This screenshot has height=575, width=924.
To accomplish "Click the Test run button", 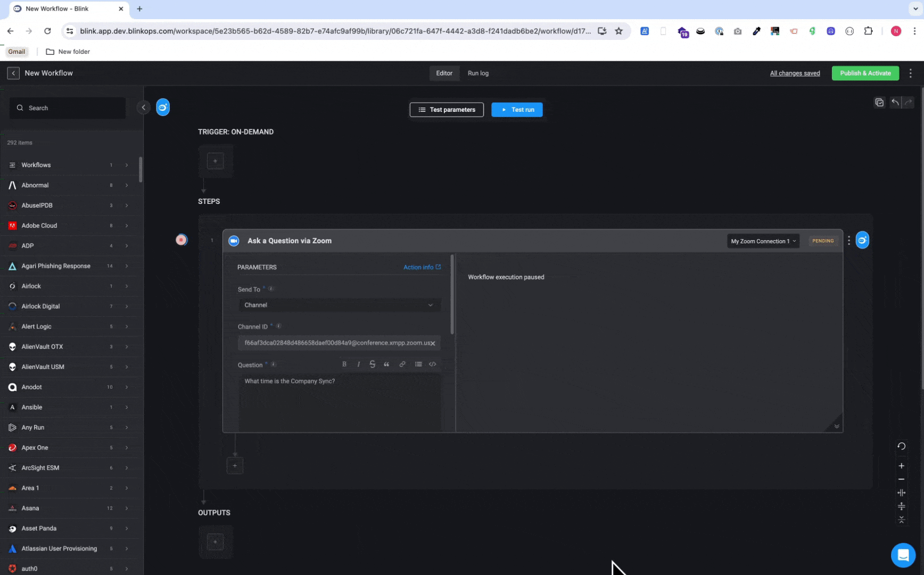I will point(517,110).
